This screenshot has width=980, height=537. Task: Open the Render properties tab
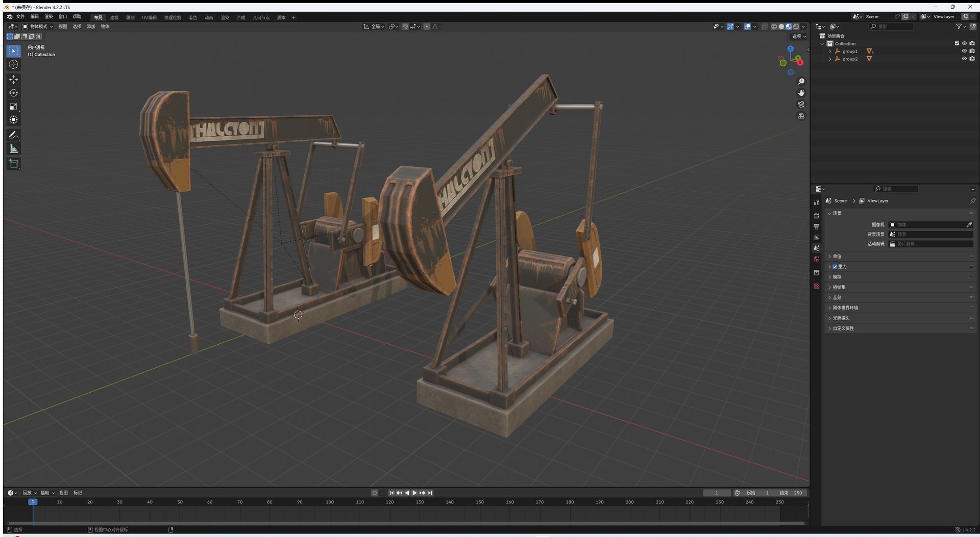817,216
